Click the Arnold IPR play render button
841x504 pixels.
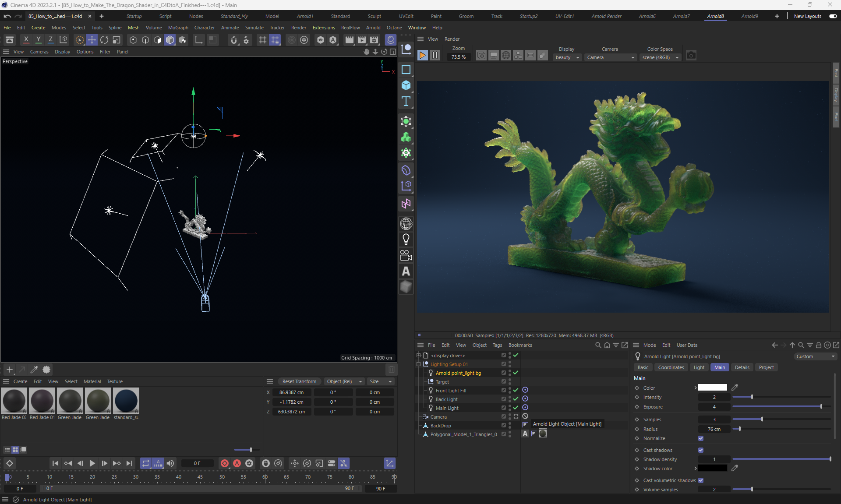point(422,55)
